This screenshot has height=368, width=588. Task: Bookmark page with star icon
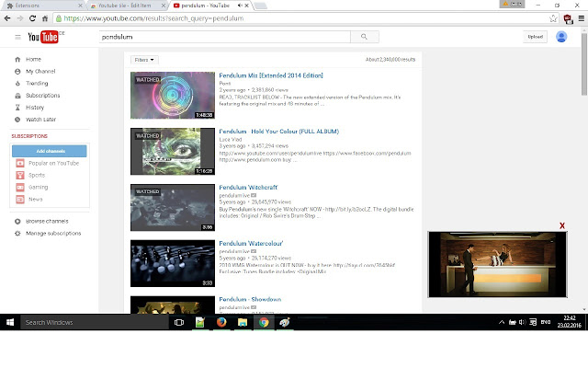coord(553,18)
